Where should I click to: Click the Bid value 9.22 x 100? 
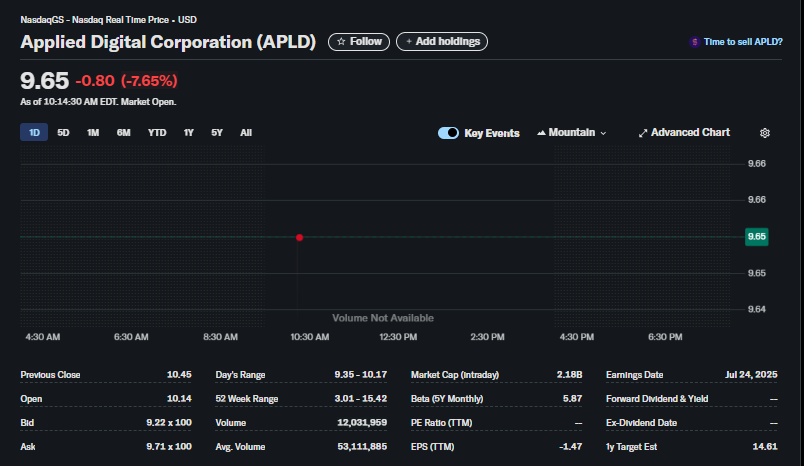(x=169, y=422)
